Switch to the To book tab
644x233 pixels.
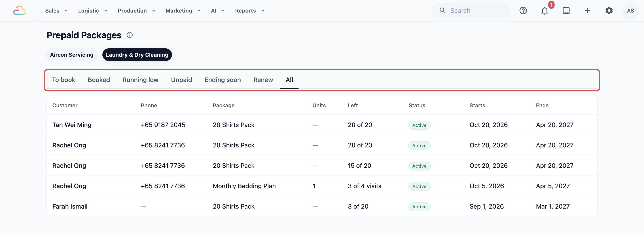tap(64, 80)
